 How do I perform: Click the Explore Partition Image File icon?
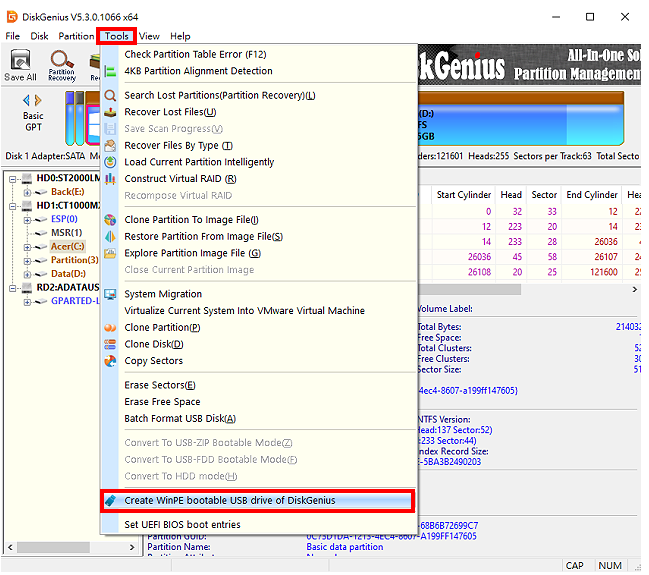coord(110,253)
